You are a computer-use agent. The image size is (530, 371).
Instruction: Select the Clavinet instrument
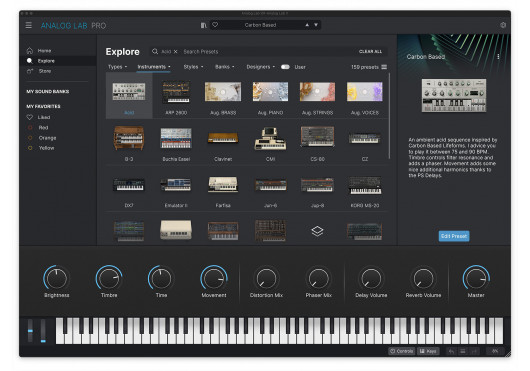coord(223,143)
